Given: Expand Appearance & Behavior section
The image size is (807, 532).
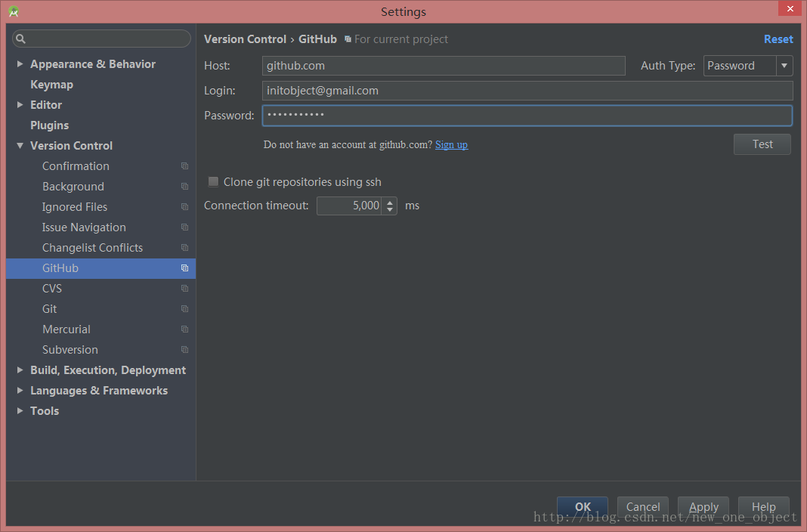Looking at the screenshot, I should (x=20, y=63).
